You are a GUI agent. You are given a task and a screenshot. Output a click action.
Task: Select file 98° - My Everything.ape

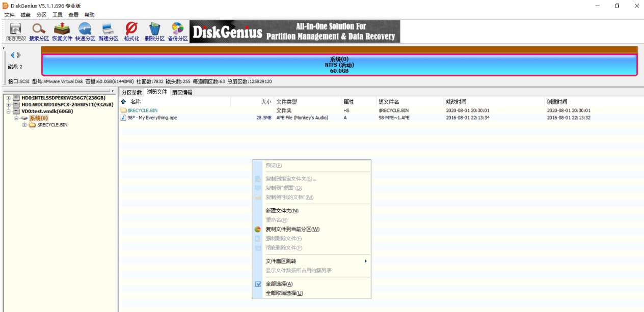(x=152, y=118)
